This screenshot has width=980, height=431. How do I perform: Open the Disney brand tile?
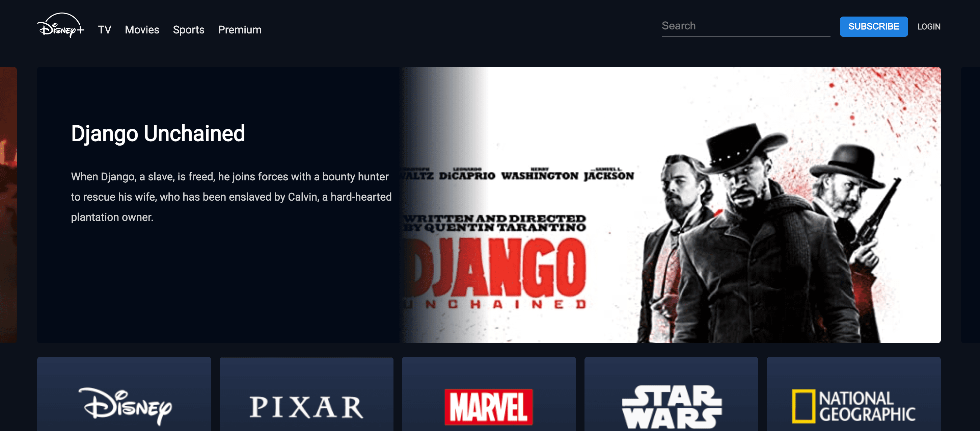tap(124, 394)
